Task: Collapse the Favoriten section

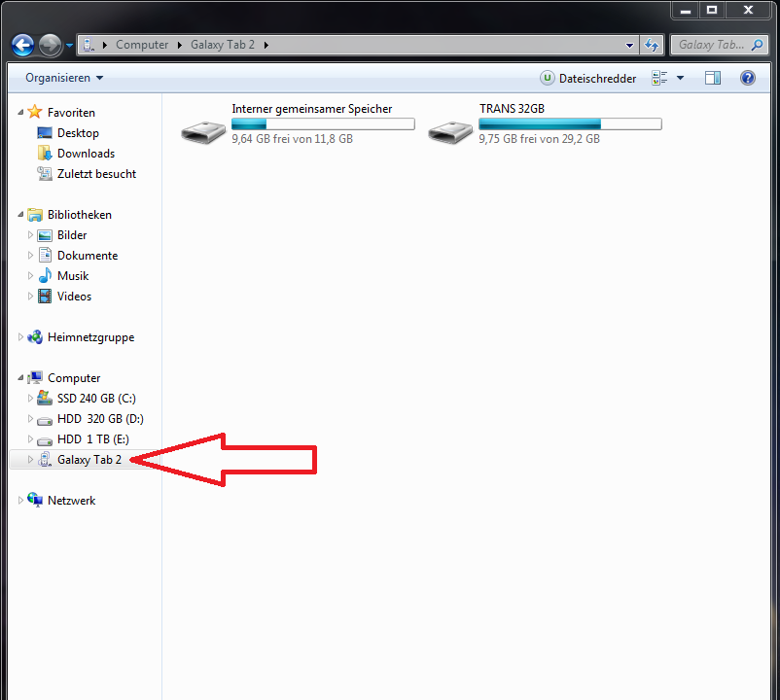Action: (20, 113)
